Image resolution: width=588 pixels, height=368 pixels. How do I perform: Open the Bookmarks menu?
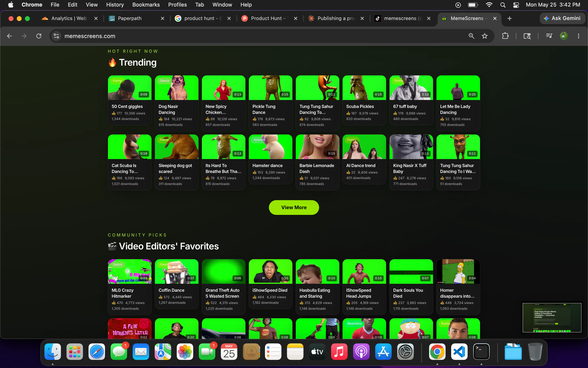[x=146, y=5]
